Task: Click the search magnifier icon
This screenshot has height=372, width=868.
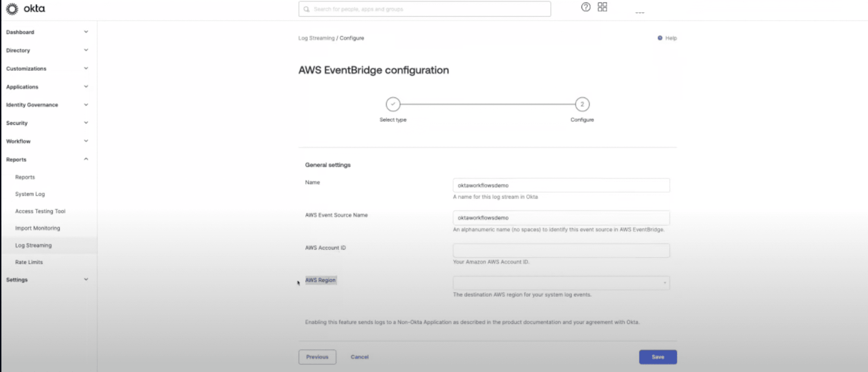Action: point(307,9)
